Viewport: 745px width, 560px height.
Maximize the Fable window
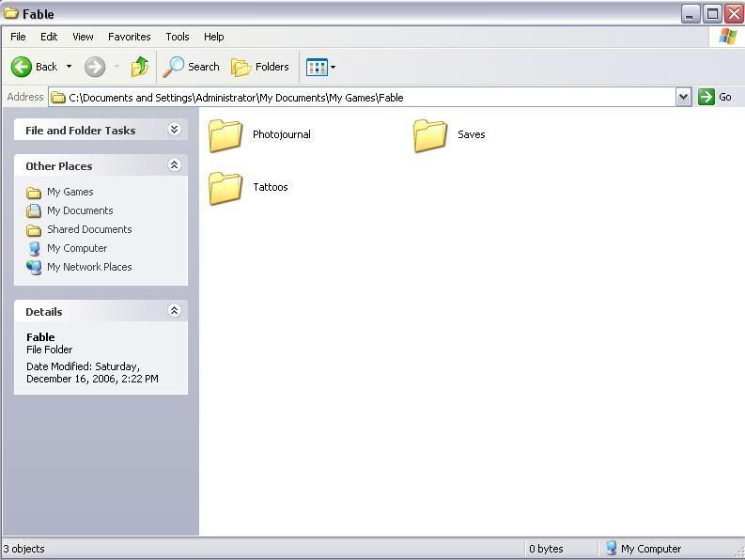[712, 14]
